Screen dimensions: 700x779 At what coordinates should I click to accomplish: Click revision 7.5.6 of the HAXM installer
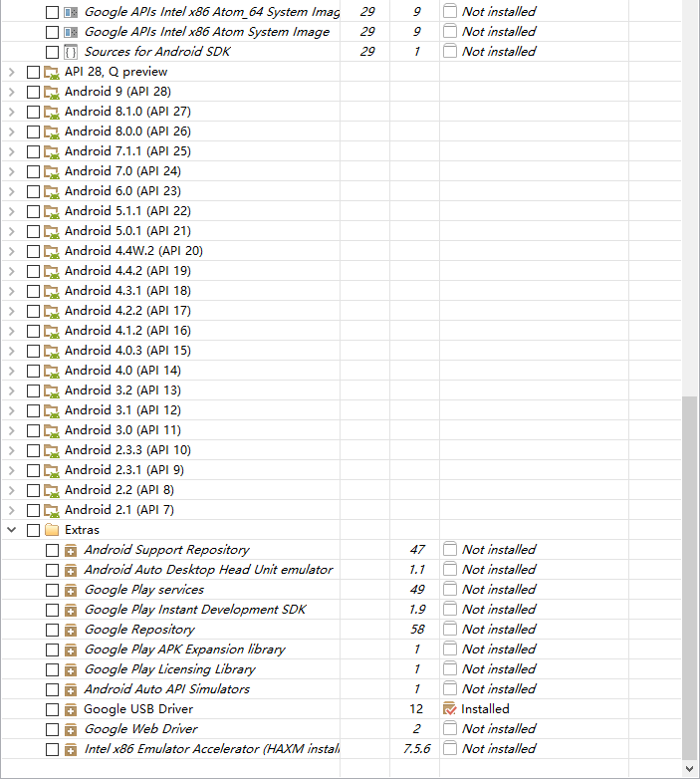click(416, 749)
